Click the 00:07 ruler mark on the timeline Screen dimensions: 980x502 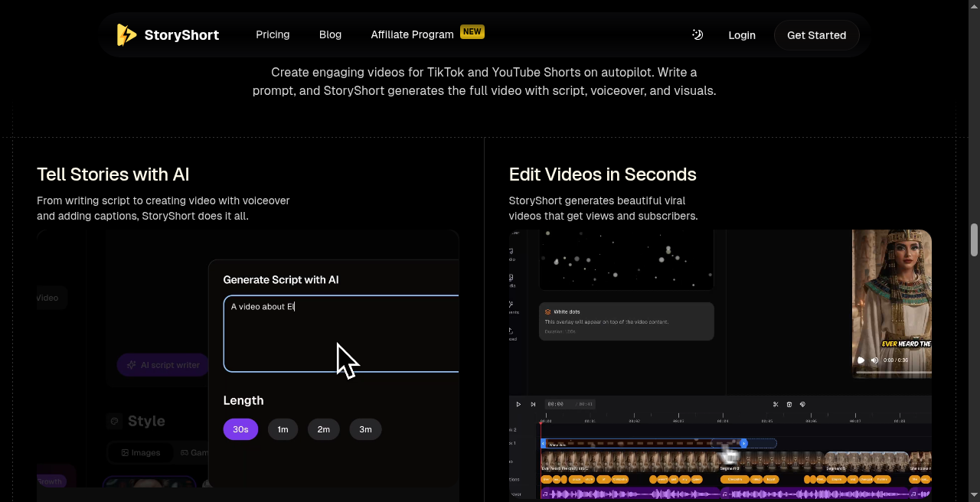tap(856, 421)
